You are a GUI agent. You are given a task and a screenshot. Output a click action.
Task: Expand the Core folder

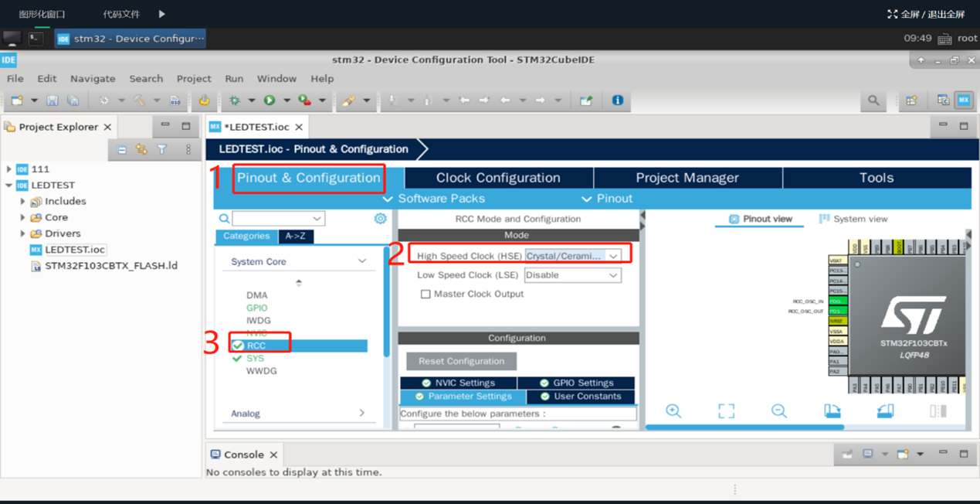23,218
